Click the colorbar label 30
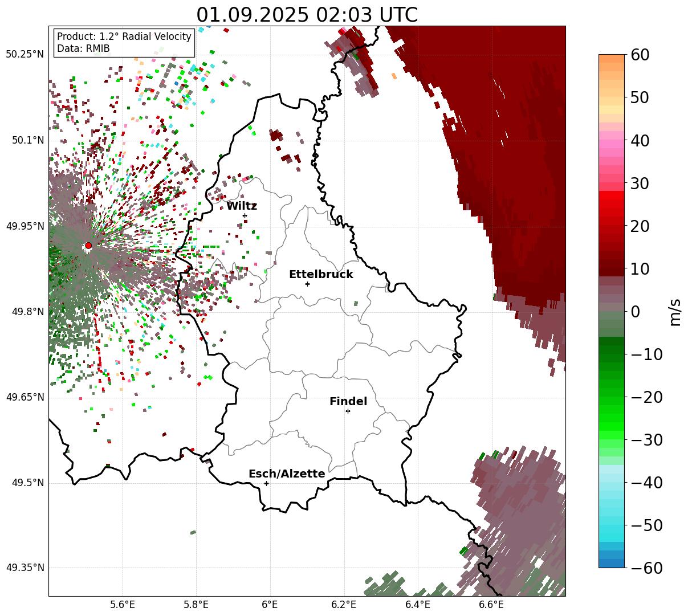The height and width of the screenshot is (616, 688). (x=640, y=183)
